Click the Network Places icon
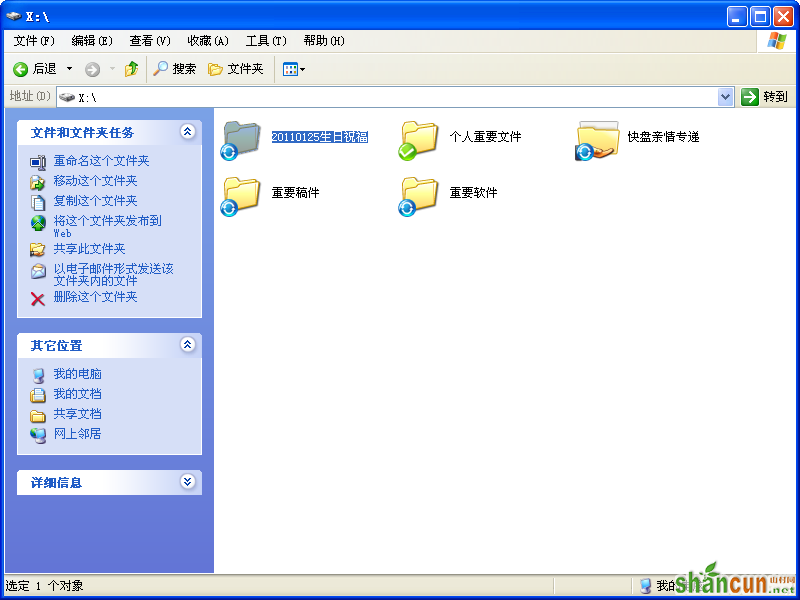The image size is (800, 600). click(x=38, y=435)
